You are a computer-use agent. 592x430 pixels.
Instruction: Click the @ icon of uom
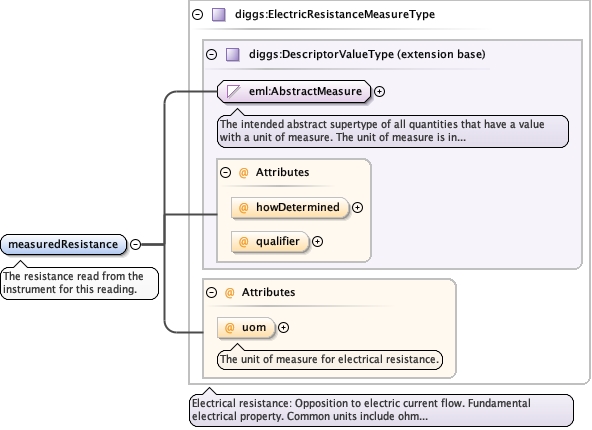click(230, 327)
